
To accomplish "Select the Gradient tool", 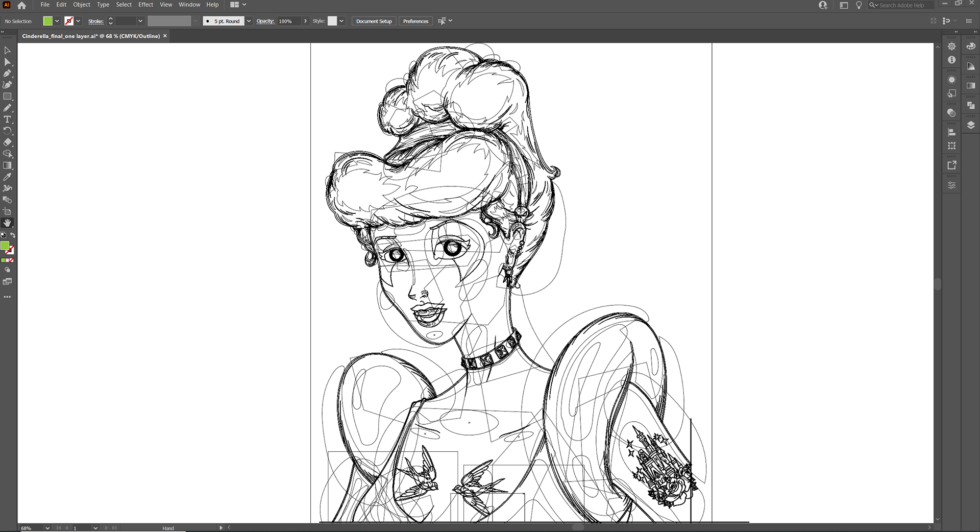I will tap(7, 165).
